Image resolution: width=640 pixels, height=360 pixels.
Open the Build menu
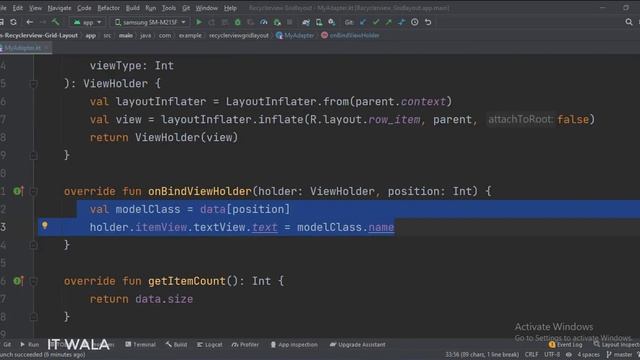tap(132, 8)
